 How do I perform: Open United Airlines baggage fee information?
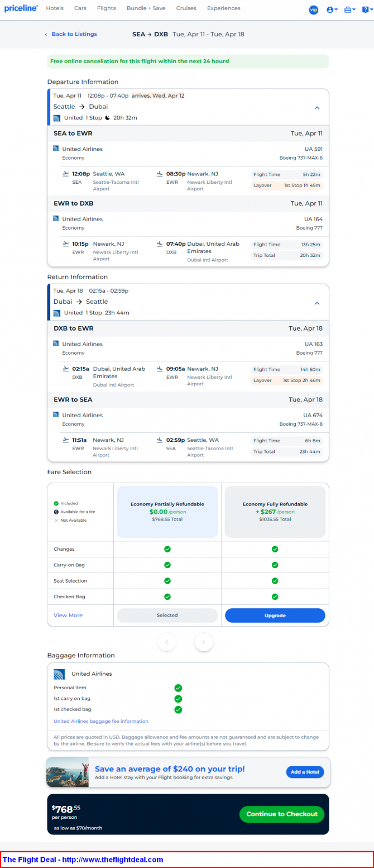(101, 721)
